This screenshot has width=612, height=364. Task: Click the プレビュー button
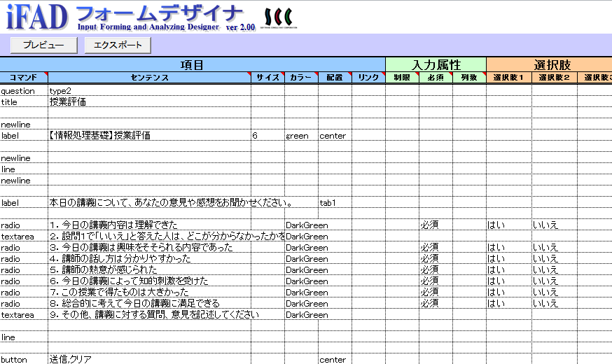pyautogui.click(x=43, y=45)
